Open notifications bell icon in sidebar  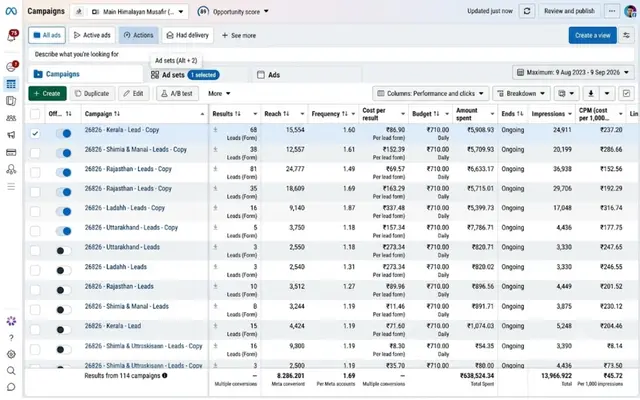(x=11, y=37)
